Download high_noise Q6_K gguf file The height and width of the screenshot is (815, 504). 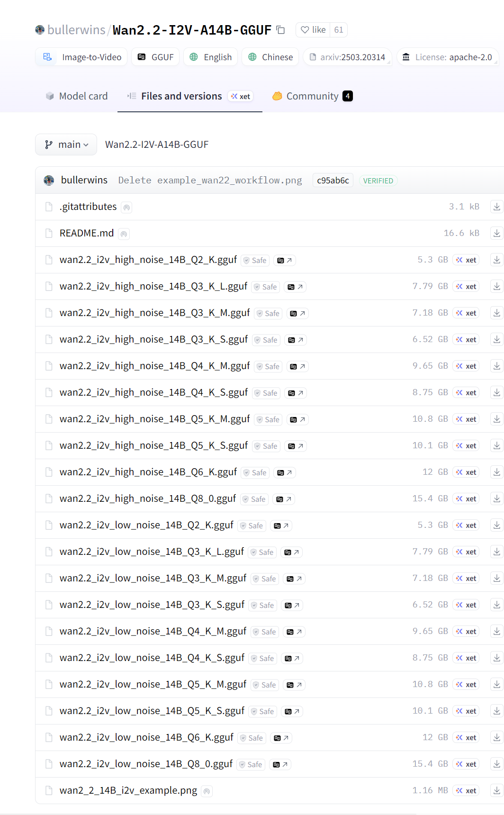click(496, 472)
